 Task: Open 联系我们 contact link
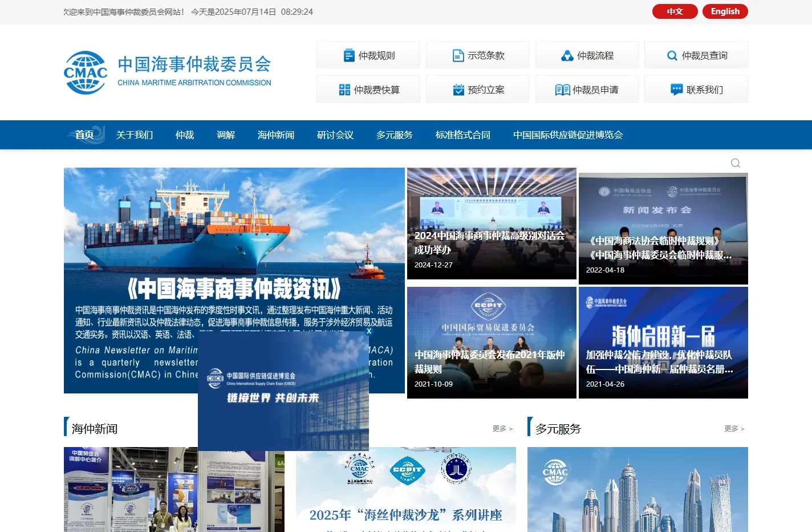tap(696, 89)
